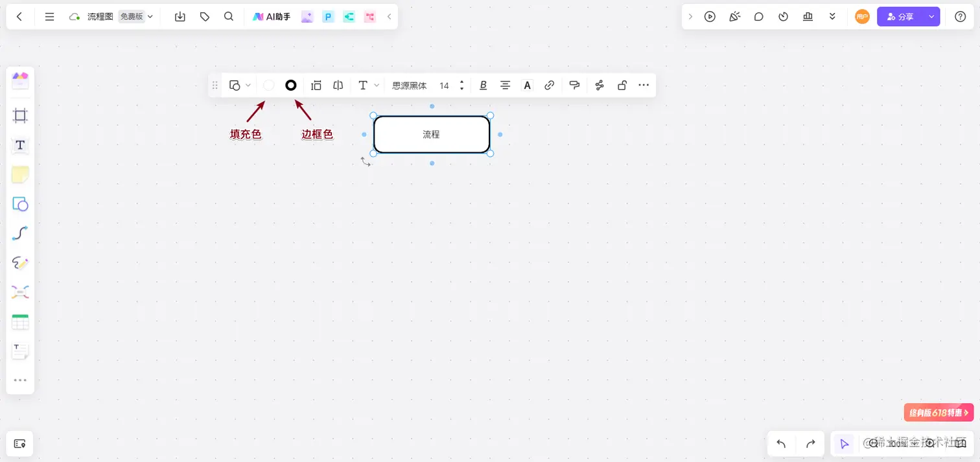Select the sticky note tool

[19, 174]
